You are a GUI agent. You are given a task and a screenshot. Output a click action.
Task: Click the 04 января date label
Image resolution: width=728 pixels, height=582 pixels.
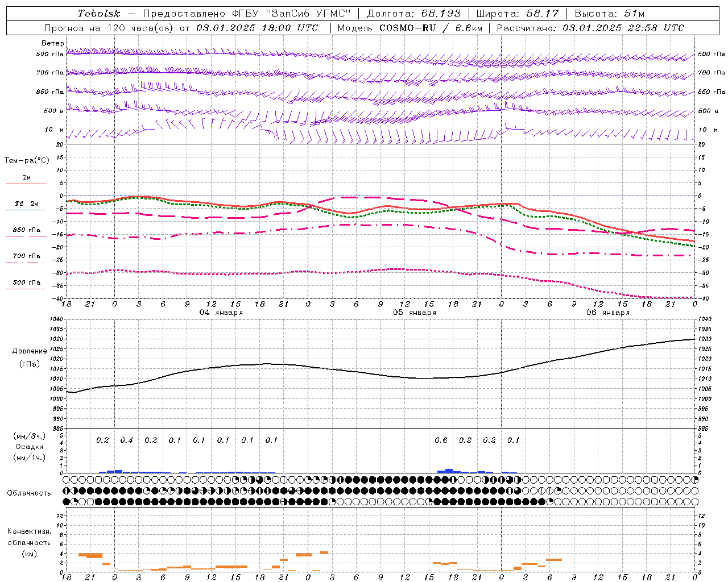[x=221, y=313]
